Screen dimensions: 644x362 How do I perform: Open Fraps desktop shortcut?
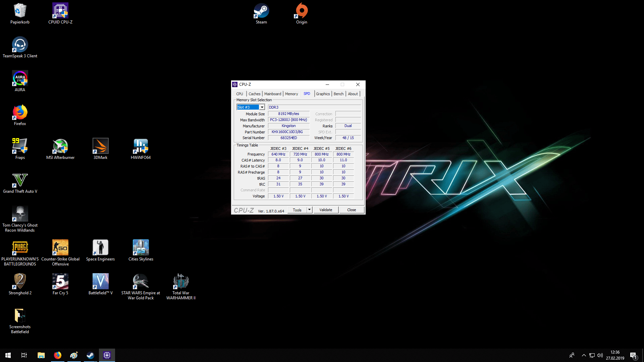pyautogui.click(x=20, y=149)
